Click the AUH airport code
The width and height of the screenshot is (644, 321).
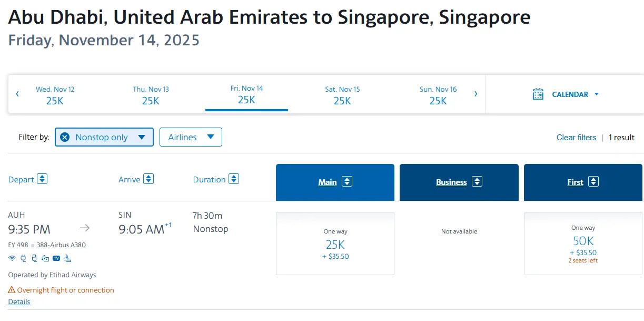click(16, 215)
